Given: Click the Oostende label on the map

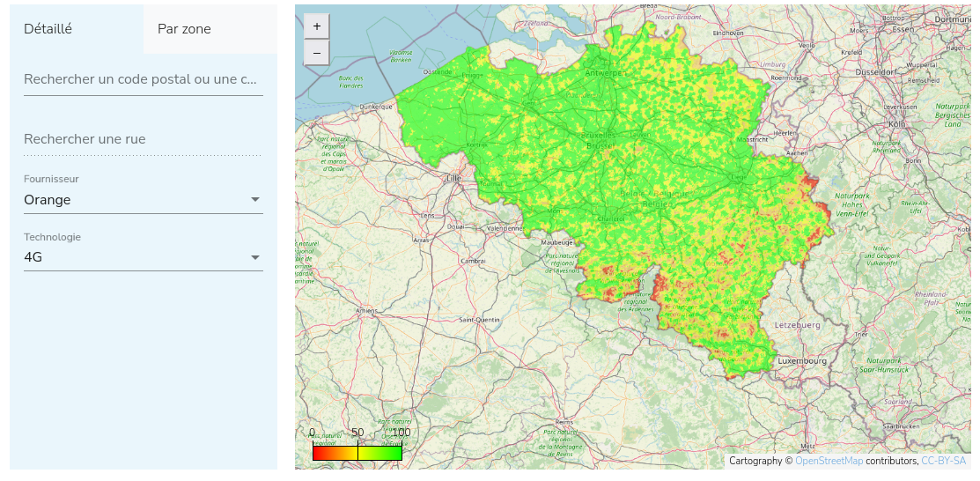Looking at the screenshot, I should click(x=438, y=72).
